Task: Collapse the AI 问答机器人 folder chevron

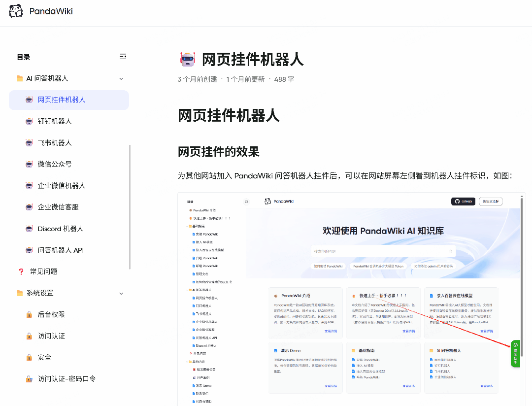Action: 121,79
